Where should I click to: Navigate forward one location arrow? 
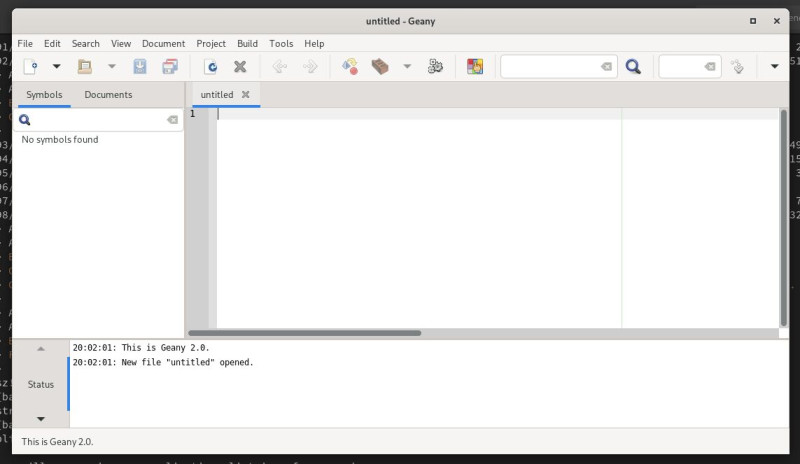(310, 66)
